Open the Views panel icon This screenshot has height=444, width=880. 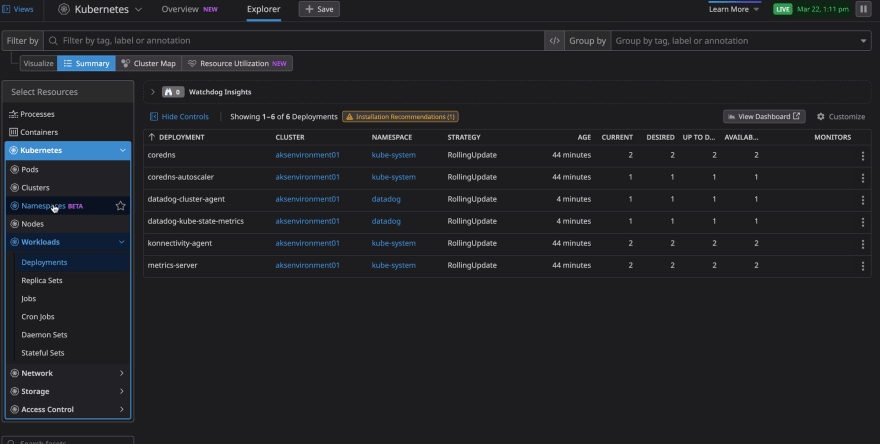[7, 10]
